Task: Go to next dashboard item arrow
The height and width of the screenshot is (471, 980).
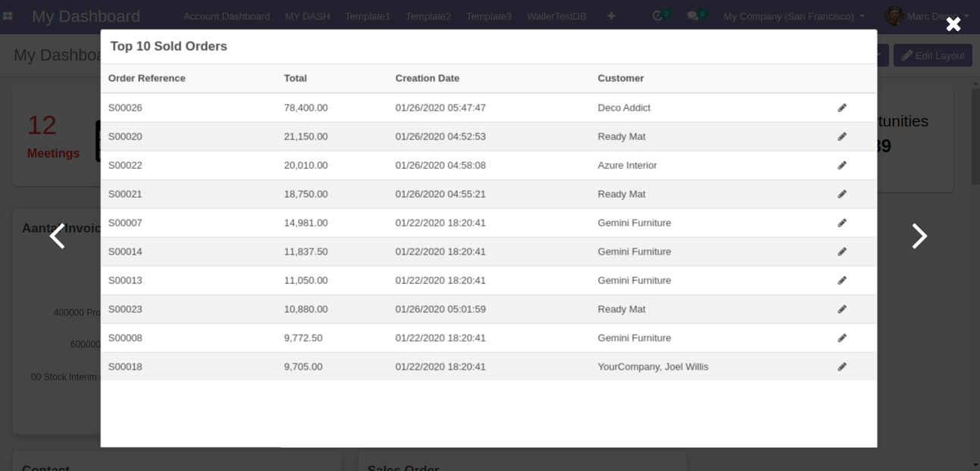Action: 919,236
